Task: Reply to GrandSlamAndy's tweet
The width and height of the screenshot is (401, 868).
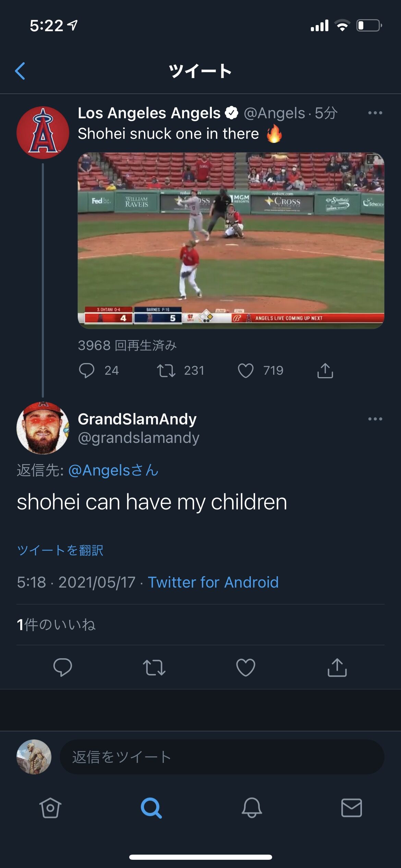Action: point(63,667)
